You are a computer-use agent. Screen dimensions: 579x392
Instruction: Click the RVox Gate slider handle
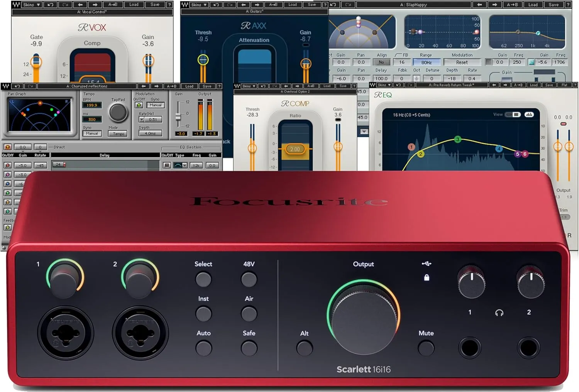[x=36, y=61]
